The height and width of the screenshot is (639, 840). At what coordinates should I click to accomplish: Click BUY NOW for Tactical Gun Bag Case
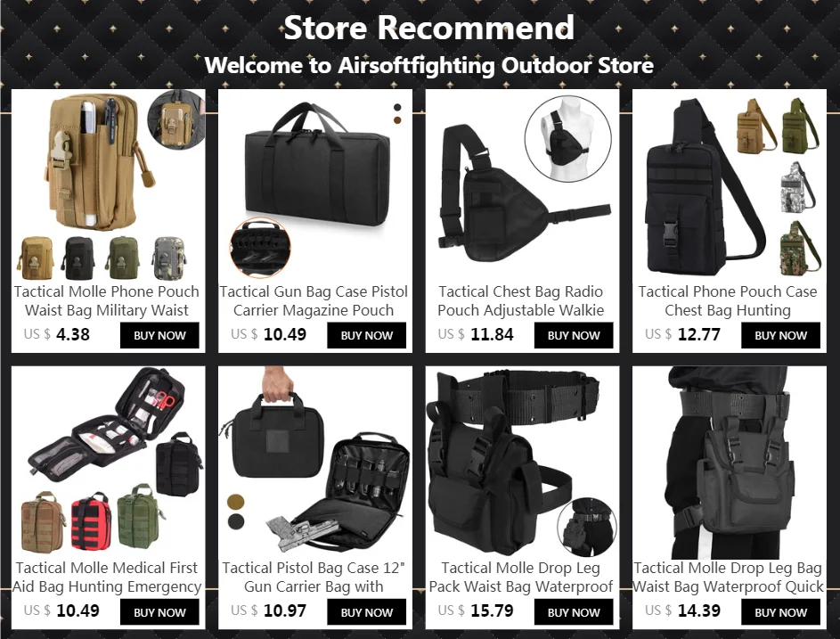point(366,336)
